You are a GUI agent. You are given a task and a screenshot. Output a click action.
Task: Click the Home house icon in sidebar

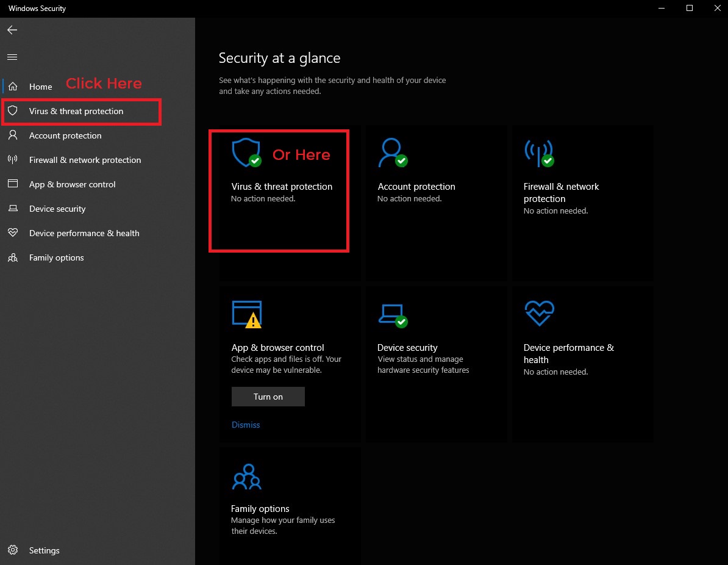click(13, 87)
